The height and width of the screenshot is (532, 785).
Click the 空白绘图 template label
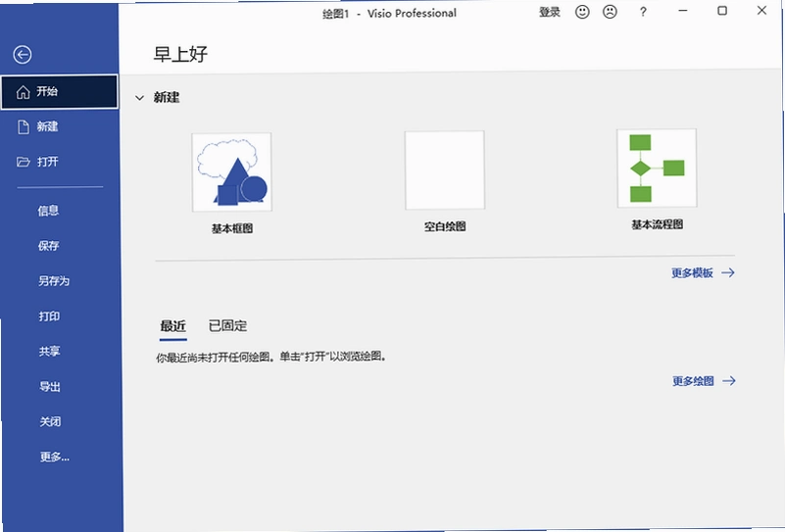(445, 226)
